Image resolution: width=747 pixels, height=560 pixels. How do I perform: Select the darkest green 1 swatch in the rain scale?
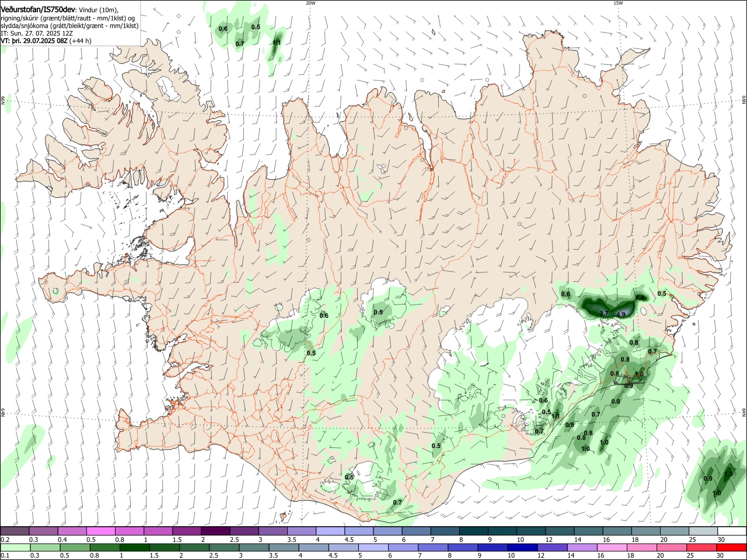pos(135,547)
